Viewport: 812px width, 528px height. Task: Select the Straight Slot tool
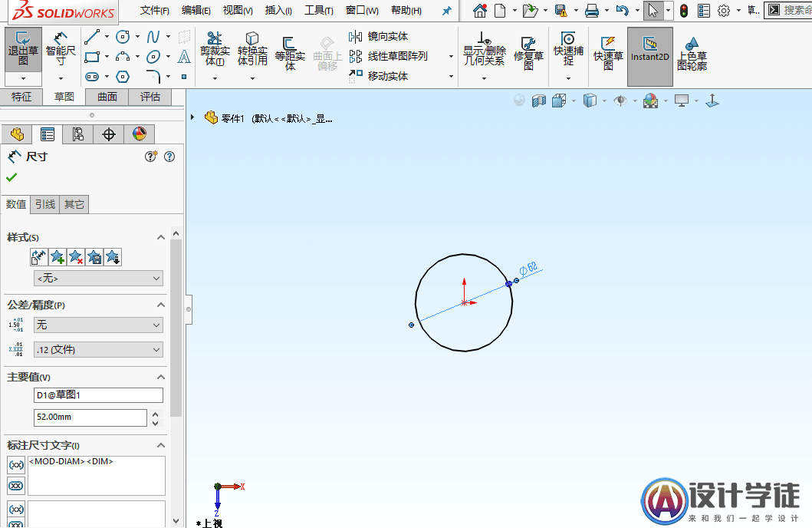tap(92, 77)
